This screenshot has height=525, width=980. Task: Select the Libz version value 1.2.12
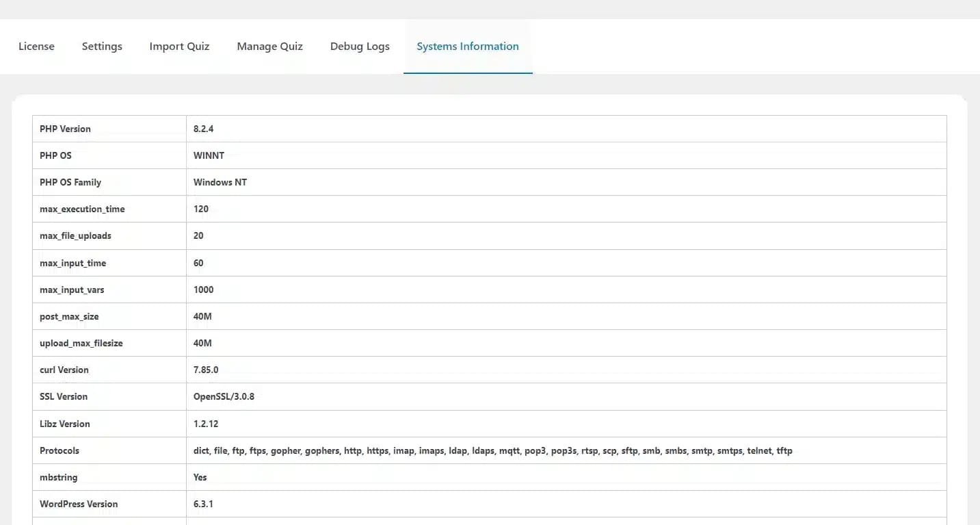(206, 424)
